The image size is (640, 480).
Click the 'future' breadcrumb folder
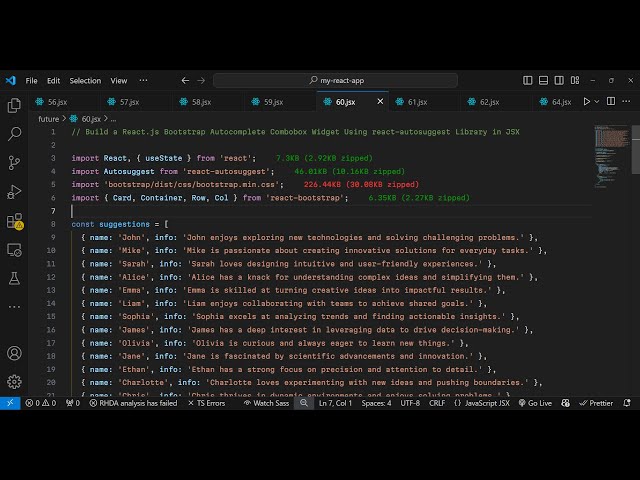tap(48, 118)
